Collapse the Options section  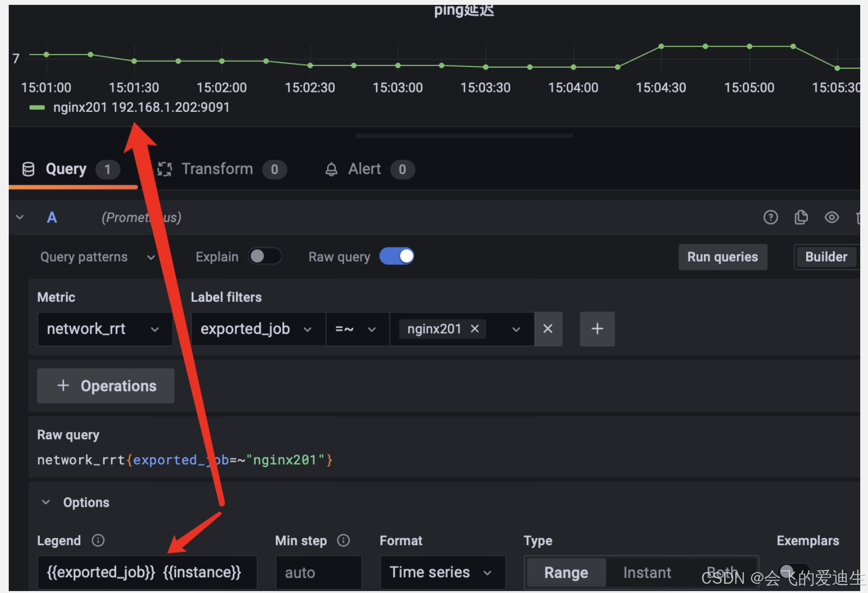[x=46, y=502]
